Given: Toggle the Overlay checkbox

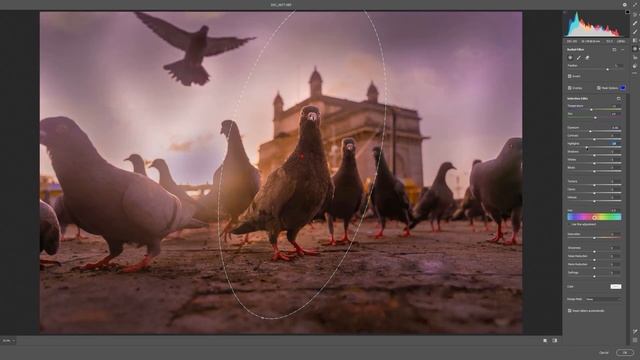Looking at the screenshot, I should 569,88.
